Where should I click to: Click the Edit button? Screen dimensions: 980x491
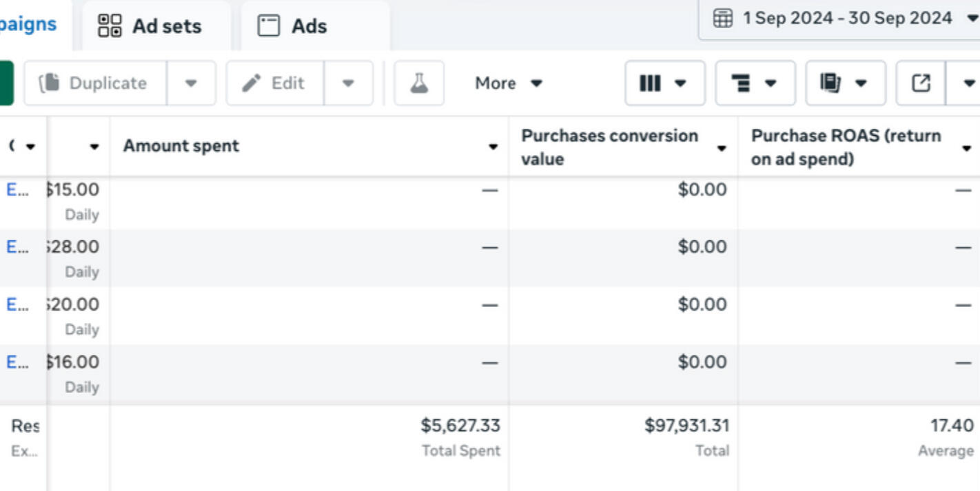[x=275, y=83]
